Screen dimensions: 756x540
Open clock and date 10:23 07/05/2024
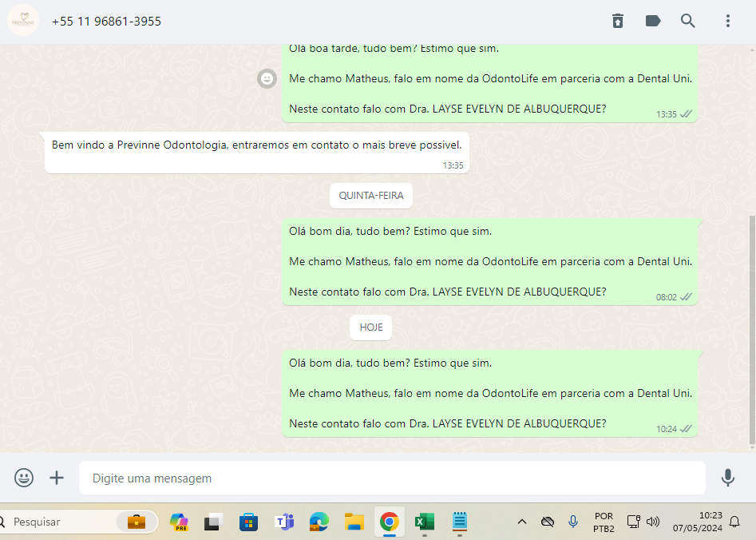click(698, 522)
